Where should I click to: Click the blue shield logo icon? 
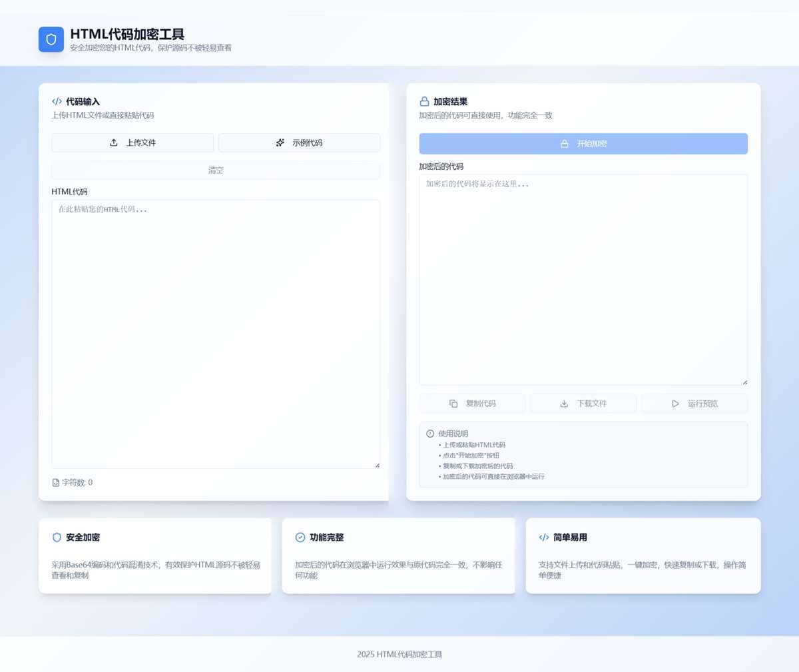coord(51,39)
